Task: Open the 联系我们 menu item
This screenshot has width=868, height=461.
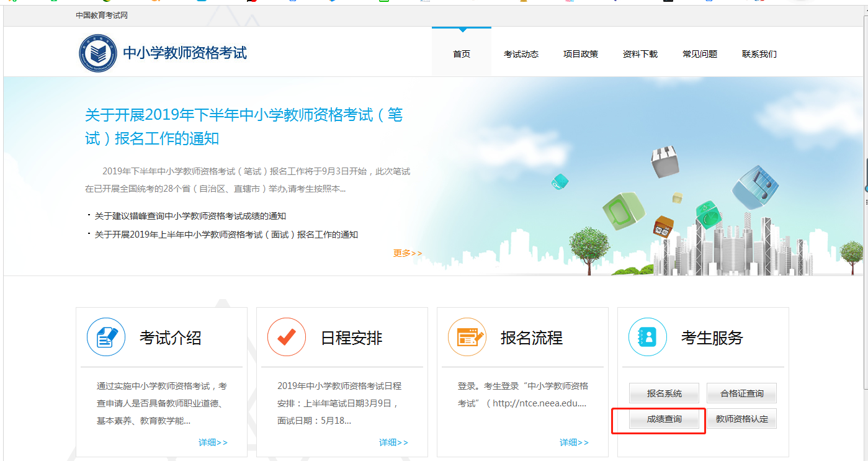Action: pos(758,54)
